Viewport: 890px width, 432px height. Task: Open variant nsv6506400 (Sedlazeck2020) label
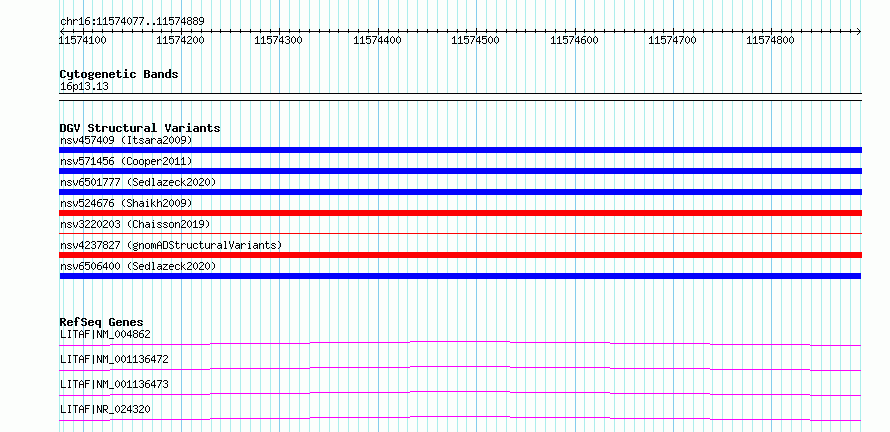(x=138, y=266)
